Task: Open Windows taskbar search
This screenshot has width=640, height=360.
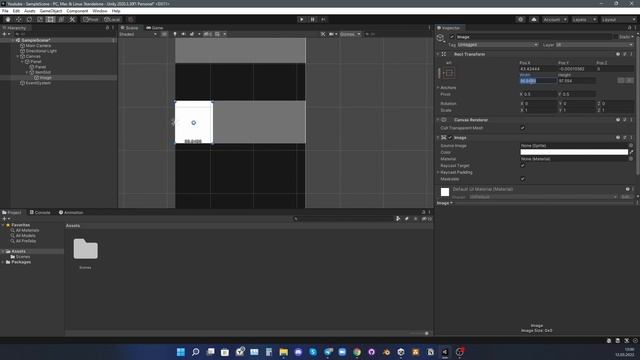Action: (x=196, y=352)
